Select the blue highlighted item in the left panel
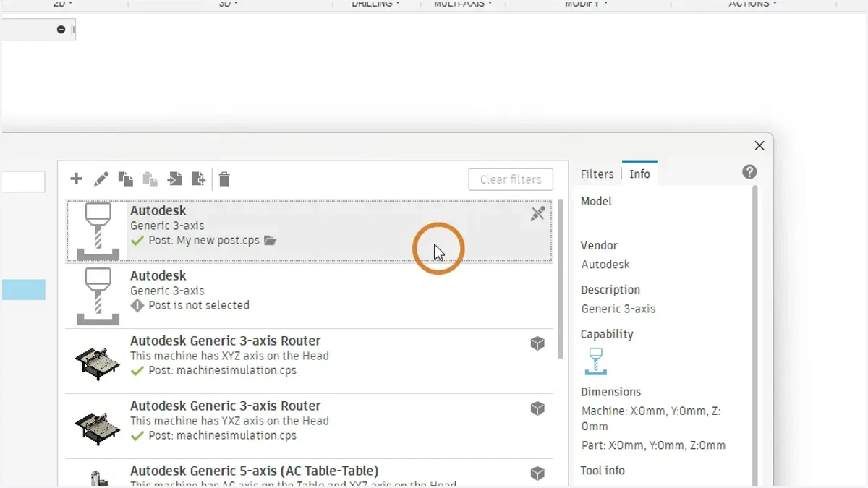This screenshot has height=488, width=868. (23, 290)
